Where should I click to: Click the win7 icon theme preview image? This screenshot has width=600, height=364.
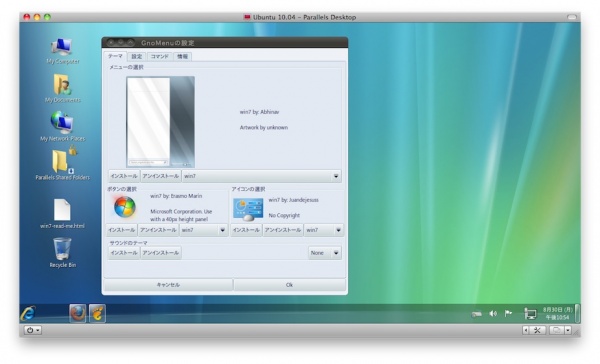(x=248, y=209)
